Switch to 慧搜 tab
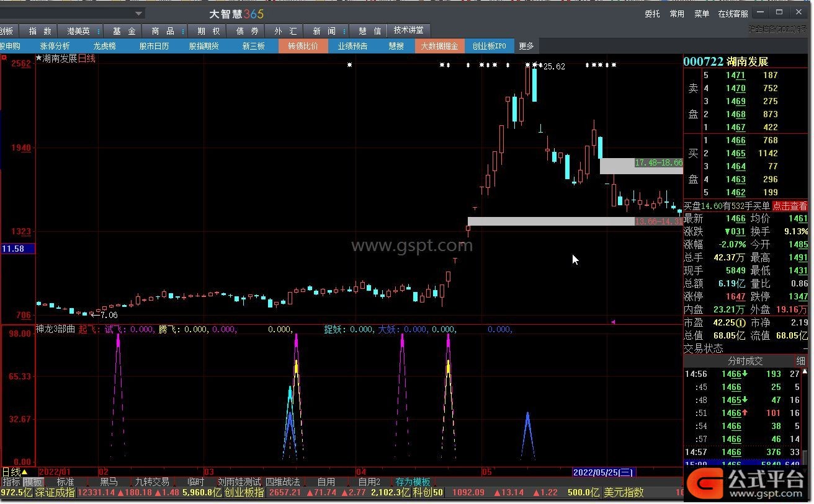Screen dimensions: 814x504 396,46
